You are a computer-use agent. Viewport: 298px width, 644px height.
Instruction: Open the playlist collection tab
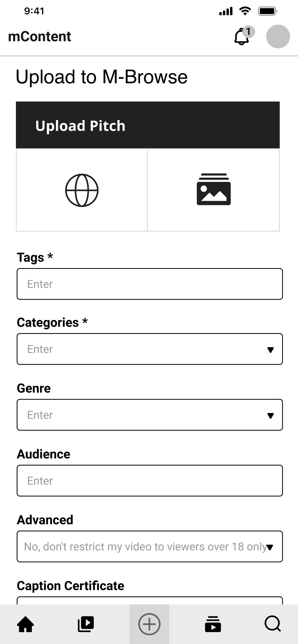[213, 624]
